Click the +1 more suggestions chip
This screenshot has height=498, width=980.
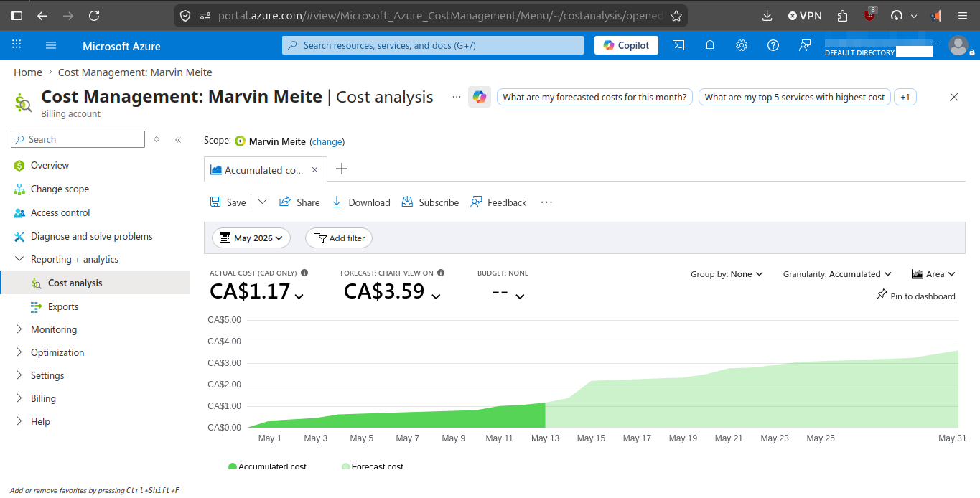(905, 97)
